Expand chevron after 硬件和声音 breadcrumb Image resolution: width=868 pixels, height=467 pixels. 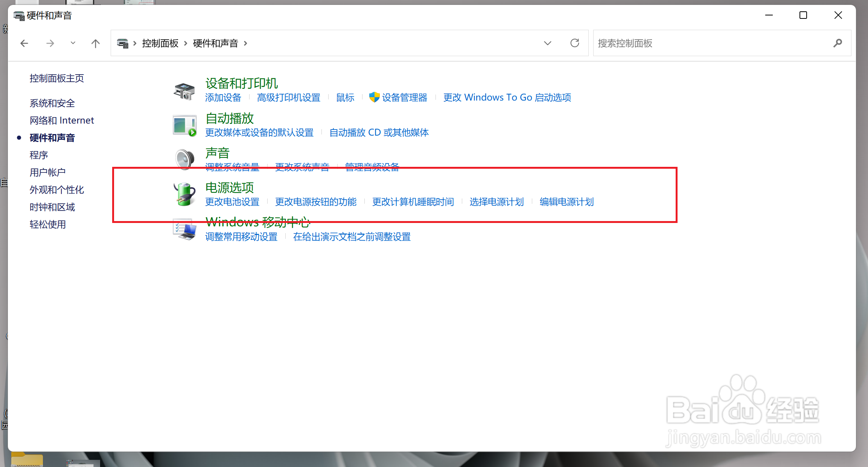(x=245, y=43)
